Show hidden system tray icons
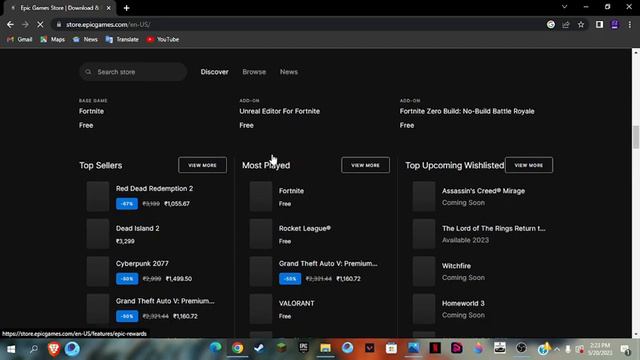 pyautogui.click(x=557, y=349)
